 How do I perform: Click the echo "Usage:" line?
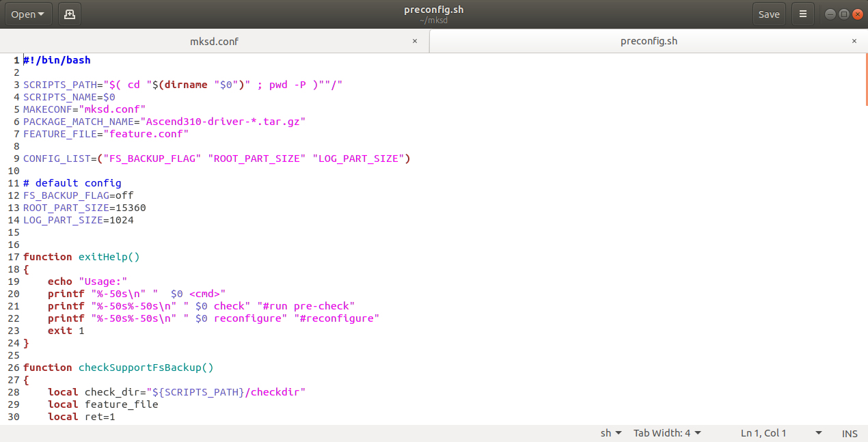click(x=87, y=281)
